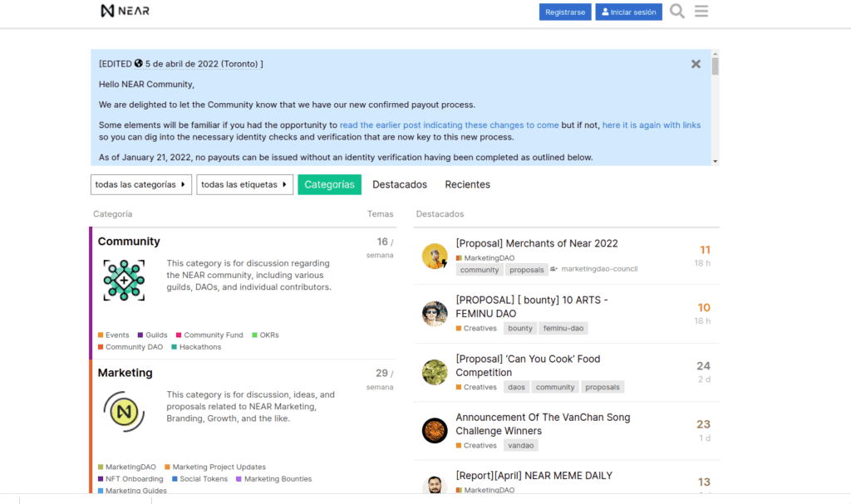
Task: Open the hamburger menu icon
Action: 701,12
